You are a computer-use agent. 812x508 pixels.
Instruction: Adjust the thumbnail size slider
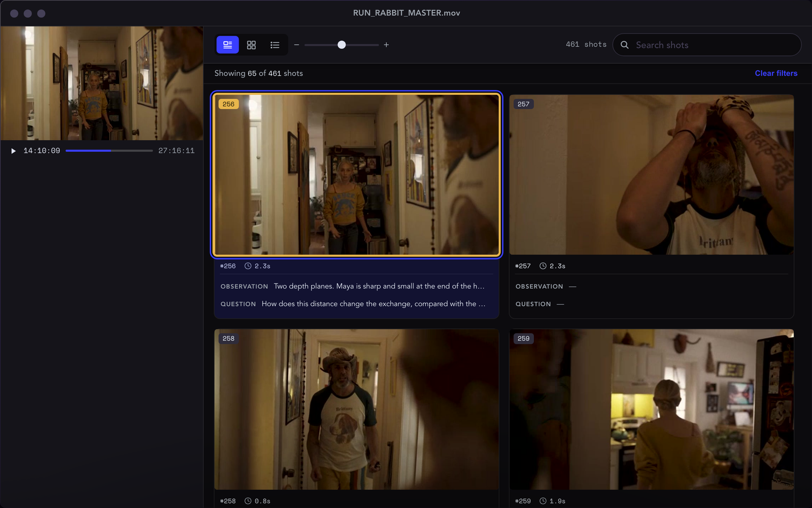click(342, 45)
